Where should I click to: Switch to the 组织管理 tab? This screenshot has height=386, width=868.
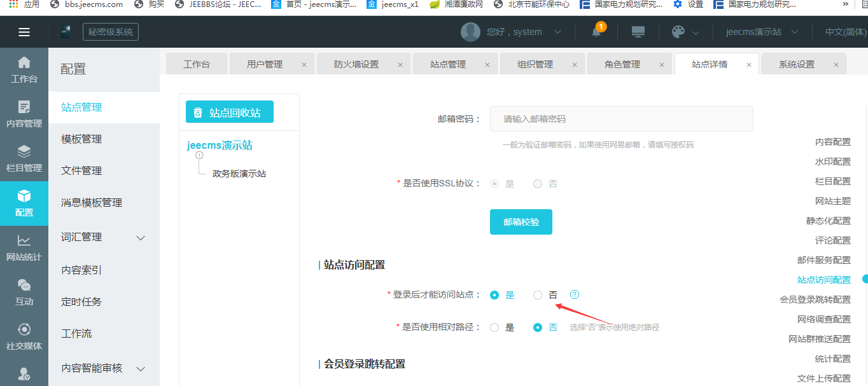[x=535, y=64]
